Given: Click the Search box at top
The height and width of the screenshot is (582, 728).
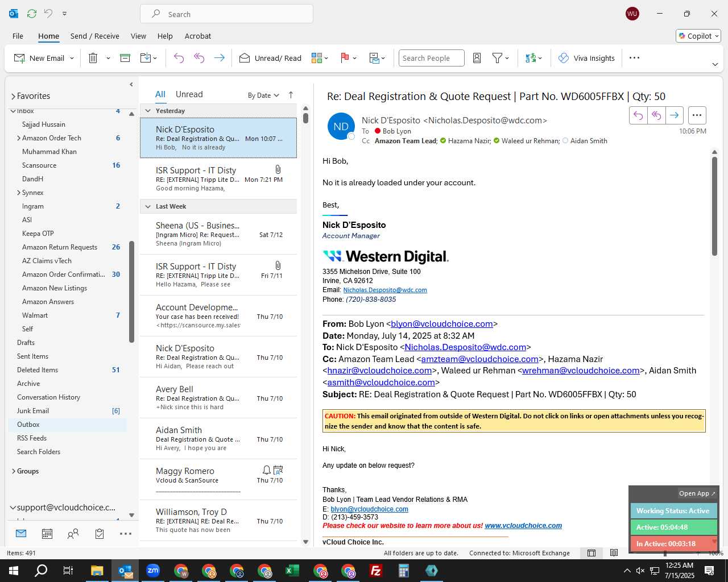Looking at the screenshot, I should tap(226, 14).
